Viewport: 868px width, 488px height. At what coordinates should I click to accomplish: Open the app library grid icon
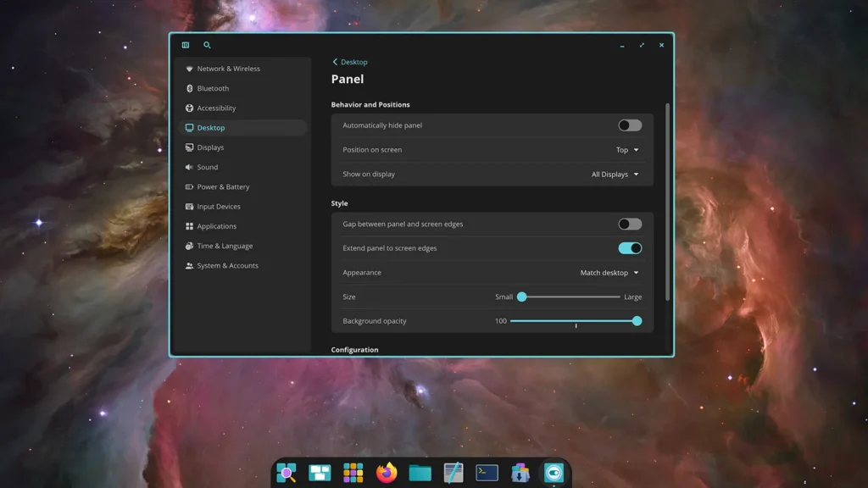[x=353, y=473]
